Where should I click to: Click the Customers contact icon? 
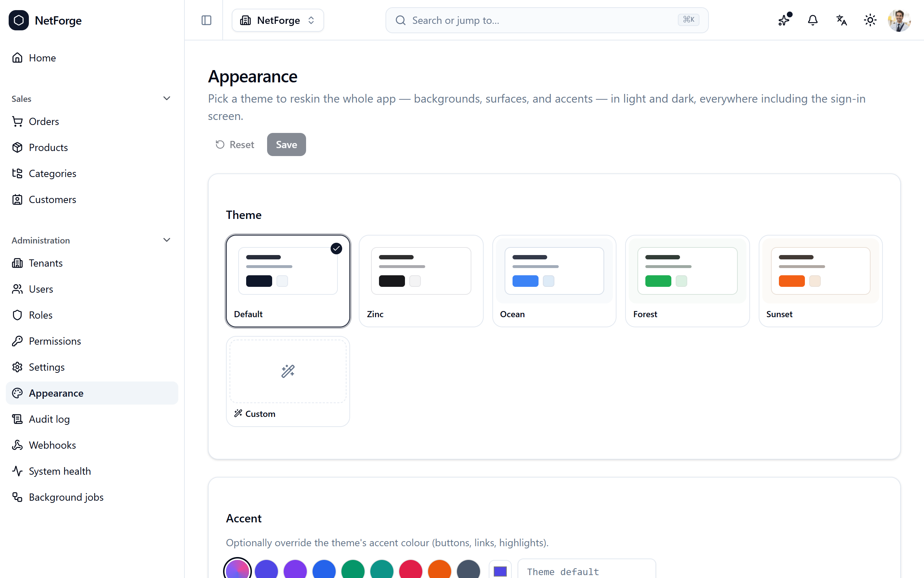(x=17, y=199)
